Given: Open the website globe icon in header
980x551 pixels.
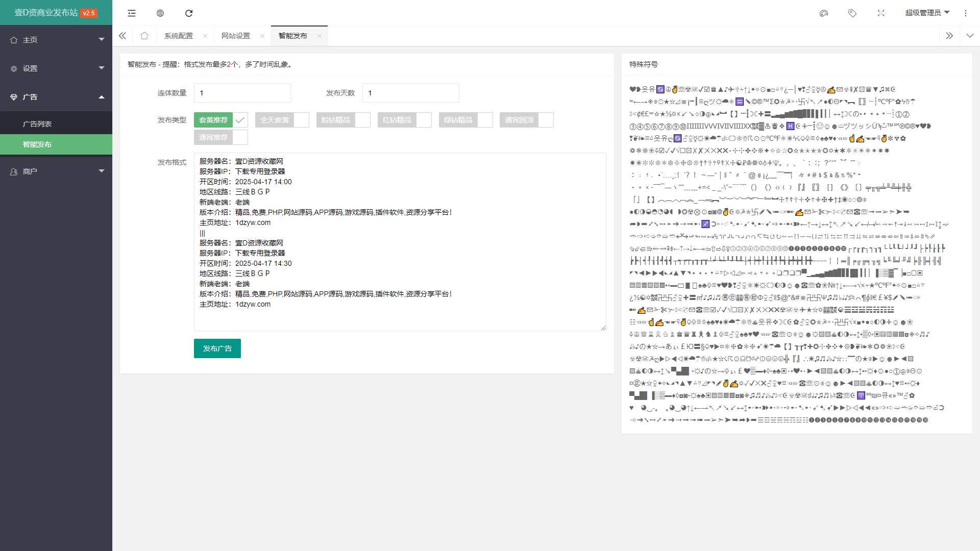Looking at the screenshot, I should (160, 13).
